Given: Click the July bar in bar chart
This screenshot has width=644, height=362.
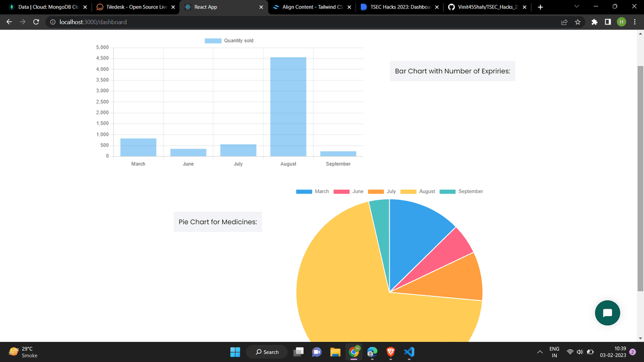Looking at the screenshot, I should point(238,151).
